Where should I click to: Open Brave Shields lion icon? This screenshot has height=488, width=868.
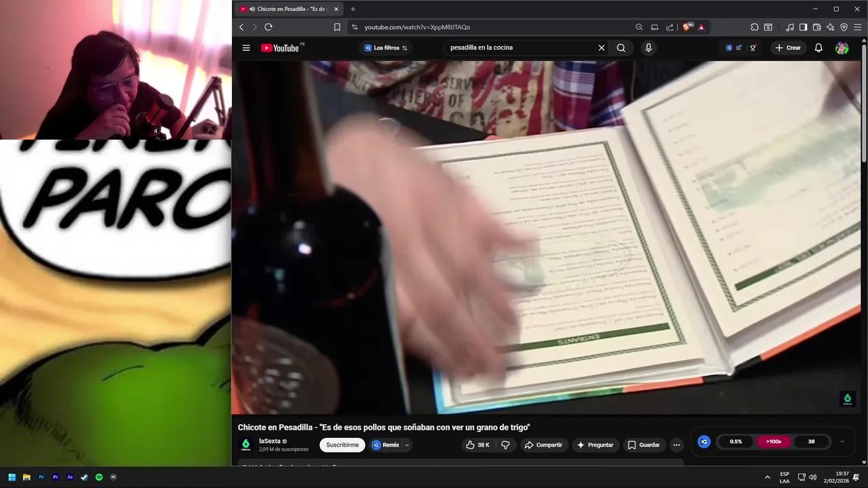[x=687, y=27]
